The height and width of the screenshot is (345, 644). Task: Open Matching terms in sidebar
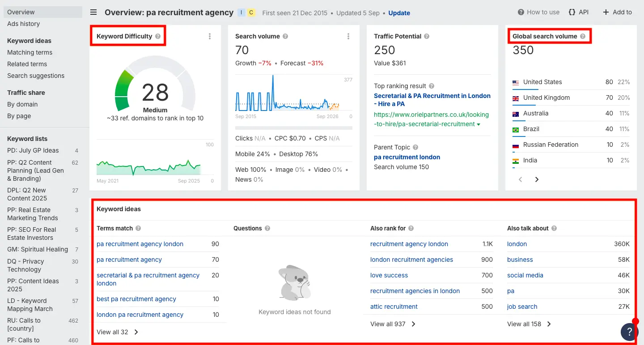coord(30,52)
